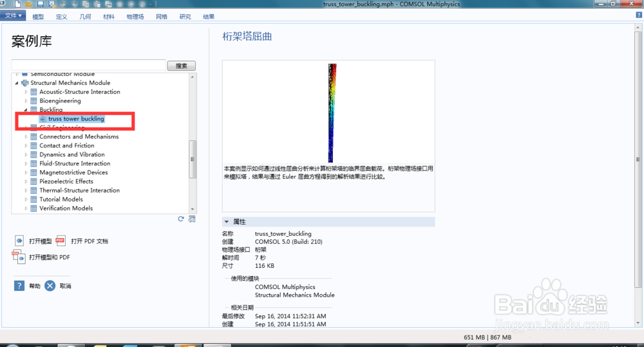Expand the Dynamics and Vibration folder
644x347 pixels.
(26, 155)
